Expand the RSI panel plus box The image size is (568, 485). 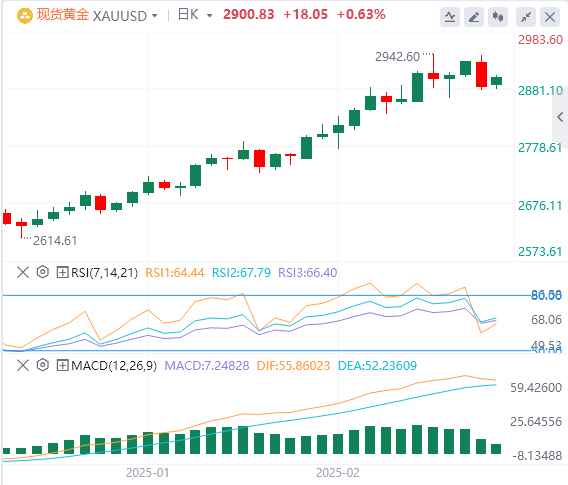coord(62,272)
